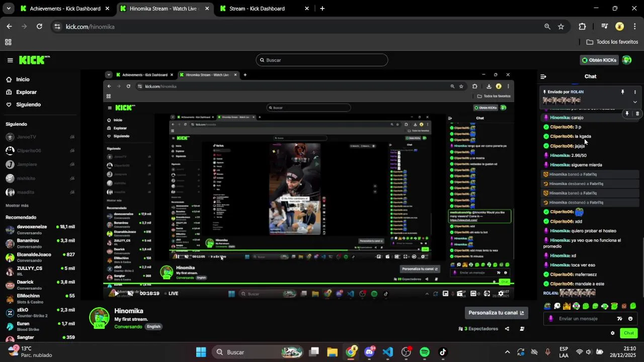
Task: Open the Windows Start menu
Action: pyautogui.click(x=201, y=352)
